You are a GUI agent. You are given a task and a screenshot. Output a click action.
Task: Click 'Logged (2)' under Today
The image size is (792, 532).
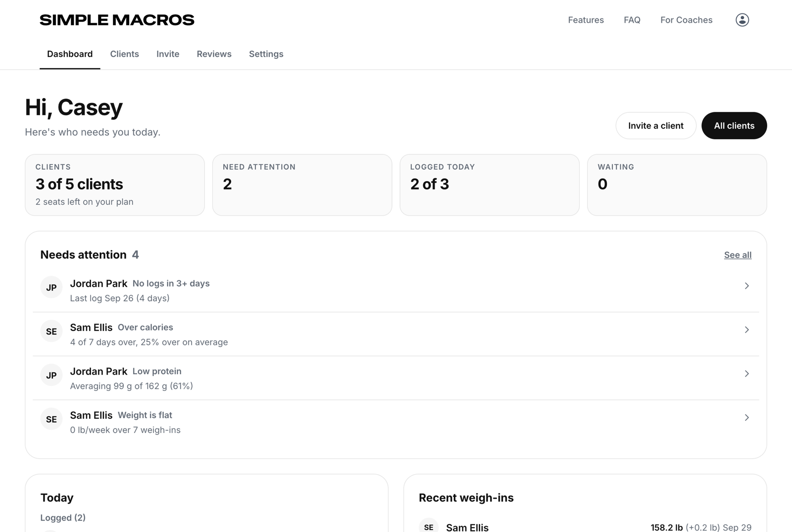(x=63, y=518)
